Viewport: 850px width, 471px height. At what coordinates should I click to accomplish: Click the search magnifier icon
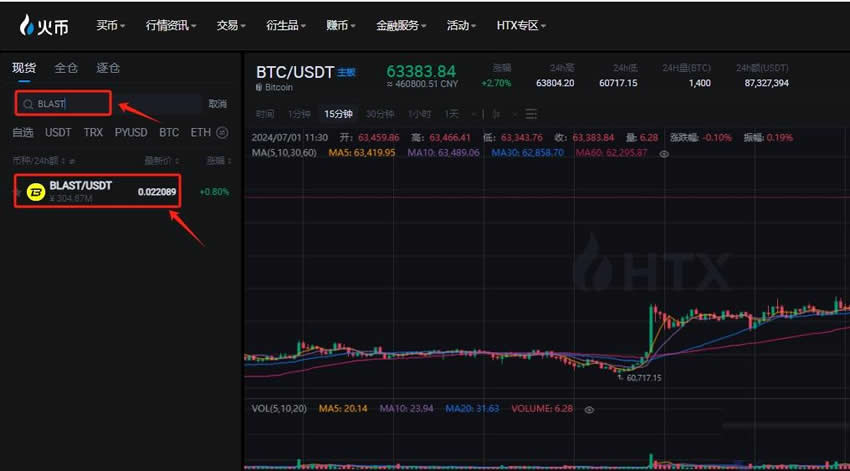point(28,104)
